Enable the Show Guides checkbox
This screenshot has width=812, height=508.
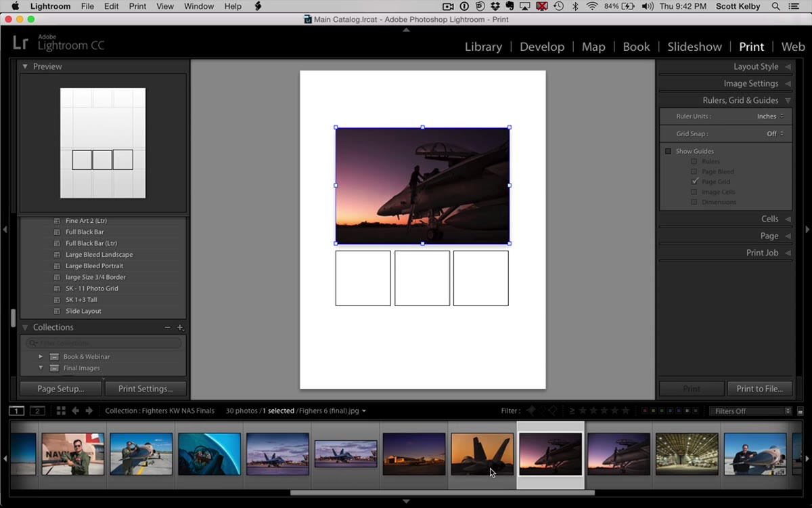coord(669,152)
